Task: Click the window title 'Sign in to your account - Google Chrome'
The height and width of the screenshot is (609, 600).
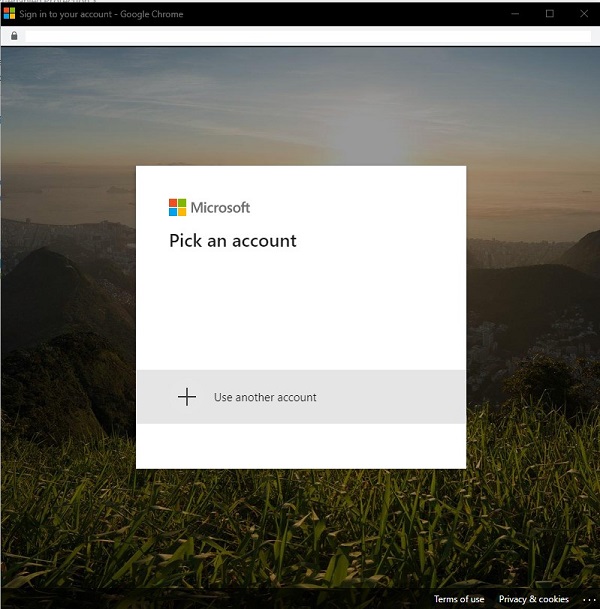Action: click(101, 14)
